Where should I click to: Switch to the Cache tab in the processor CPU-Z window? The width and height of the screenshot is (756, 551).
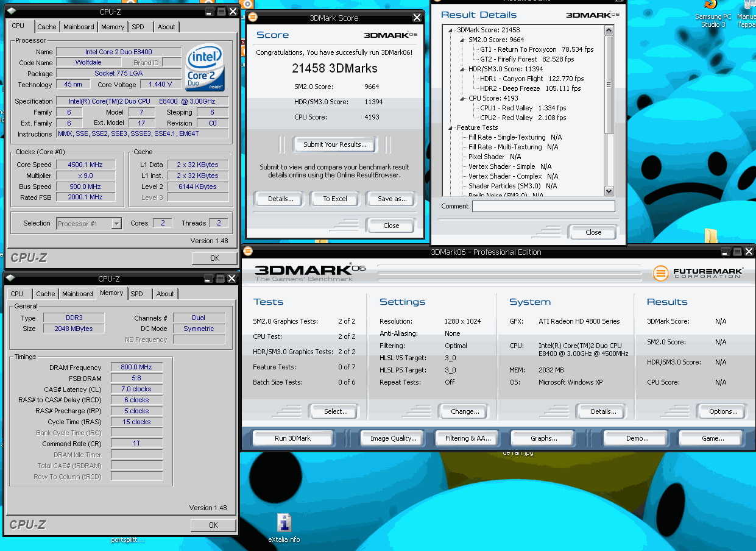click(47, 27)
